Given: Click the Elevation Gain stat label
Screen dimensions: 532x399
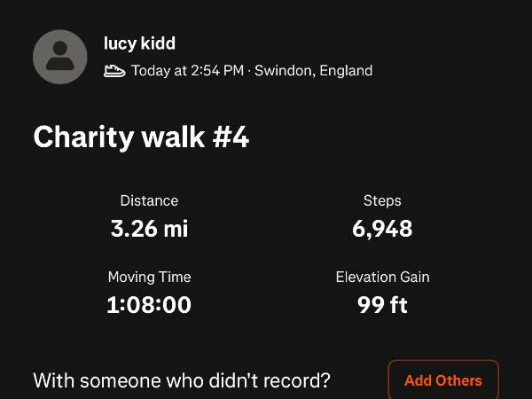Looking at the screenshot, I should [382, 278].
